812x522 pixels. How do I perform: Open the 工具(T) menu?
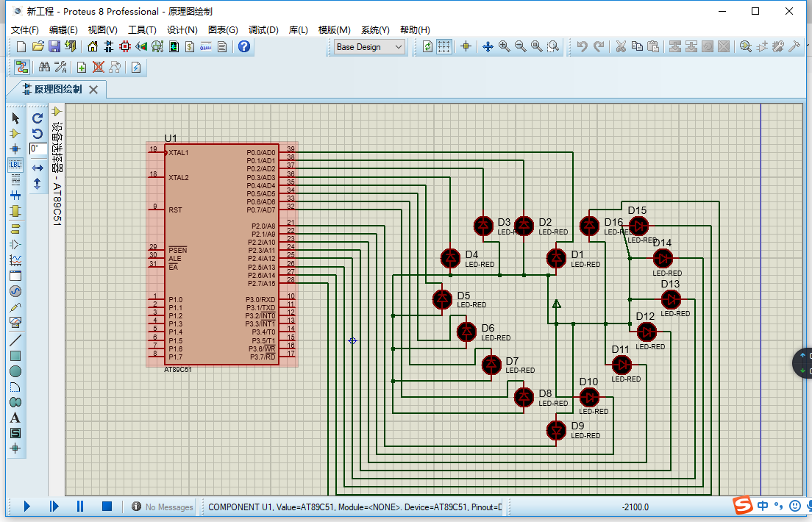[x=142, y=30]
